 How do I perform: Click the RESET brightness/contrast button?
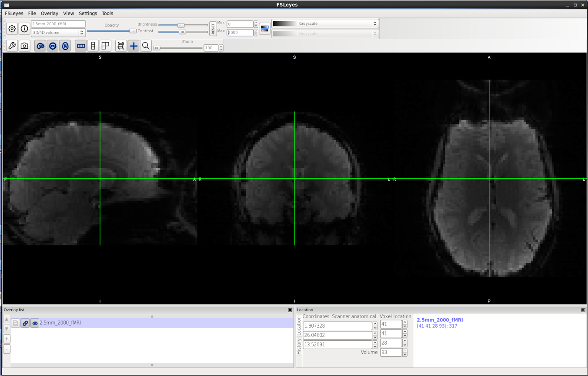coord(213,29)
